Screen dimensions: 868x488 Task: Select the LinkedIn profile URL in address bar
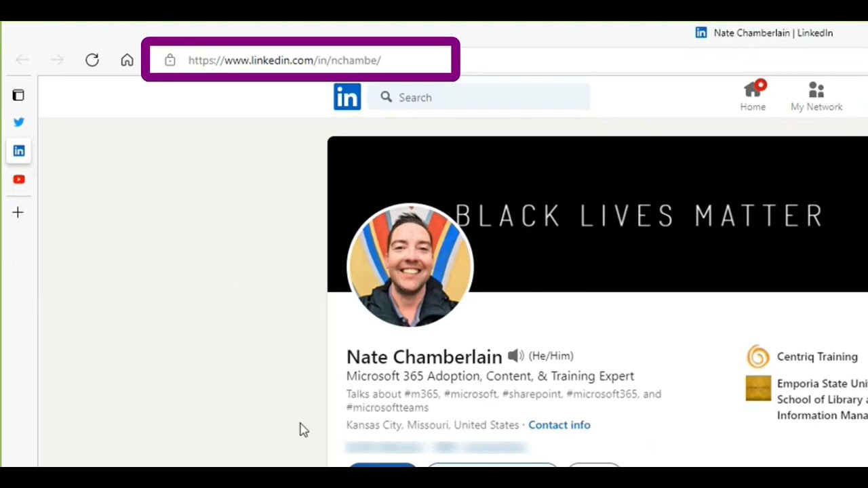coord(285,60)
